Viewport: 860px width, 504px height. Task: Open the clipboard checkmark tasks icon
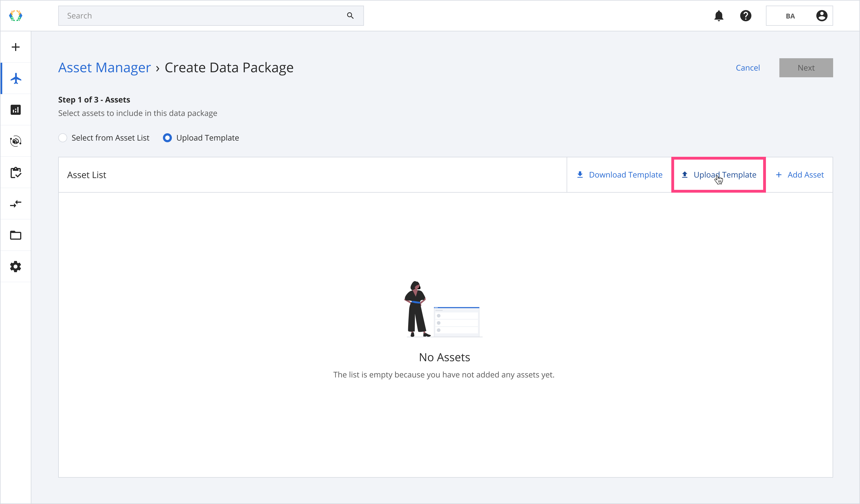[16, 173]
